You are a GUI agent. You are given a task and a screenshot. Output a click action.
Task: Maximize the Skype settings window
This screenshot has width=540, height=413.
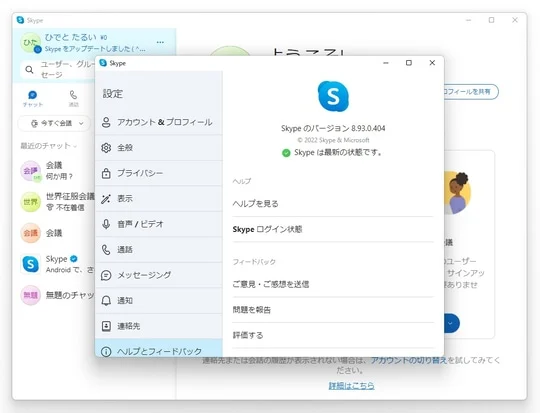[x=409, y=63]
